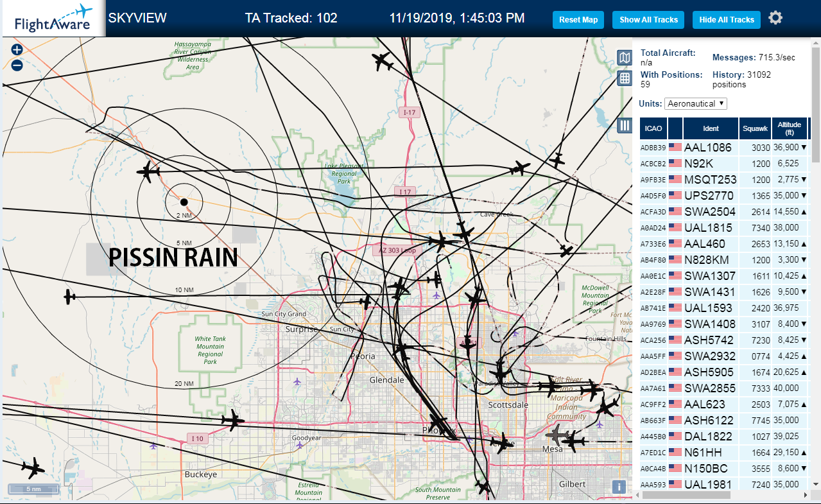
Task: Select aircraft at top near Hassayampa area
Action: [383, 62]
